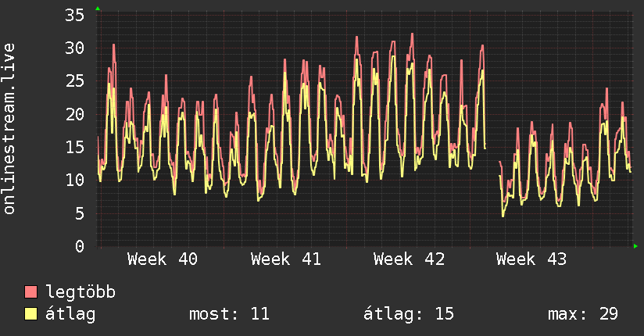Select the 'átlag' legend label beside yellow swatch
This screenshot has height=336, width=644.
point(70,314)
